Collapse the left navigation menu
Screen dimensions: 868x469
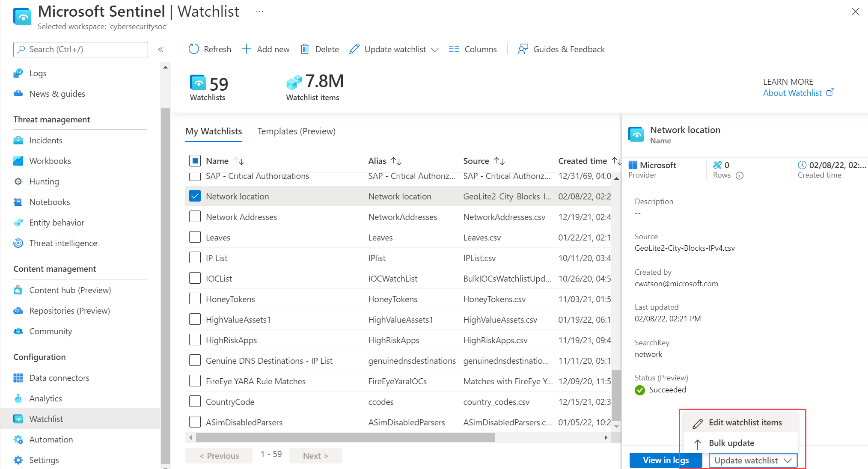click(x=161, y=50)
